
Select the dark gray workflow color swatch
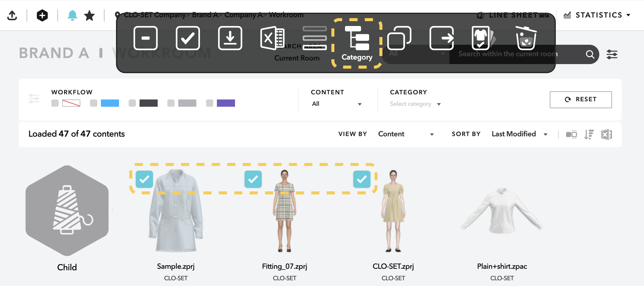(x=149, y=103)
